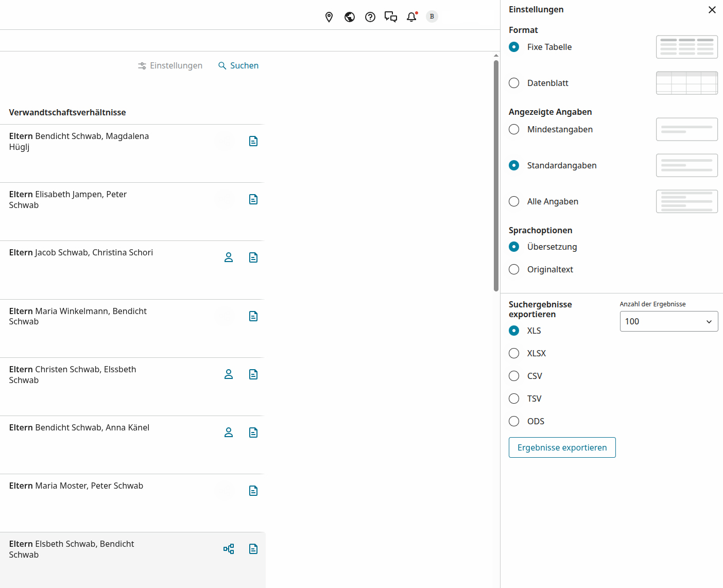Click the map location pin icon
The width and height of the screenshot is (723, 588).
(329, 17)
